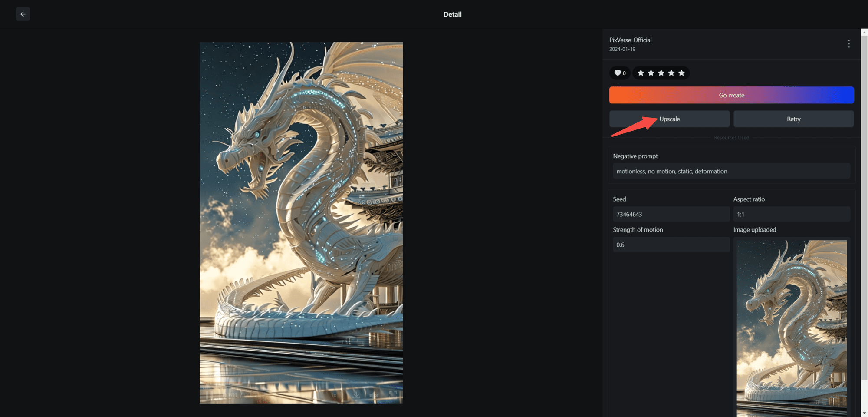Screen dimensions: 868x417
Task: Click the PixVerse_Official author name
Action: tap(630, 40)
